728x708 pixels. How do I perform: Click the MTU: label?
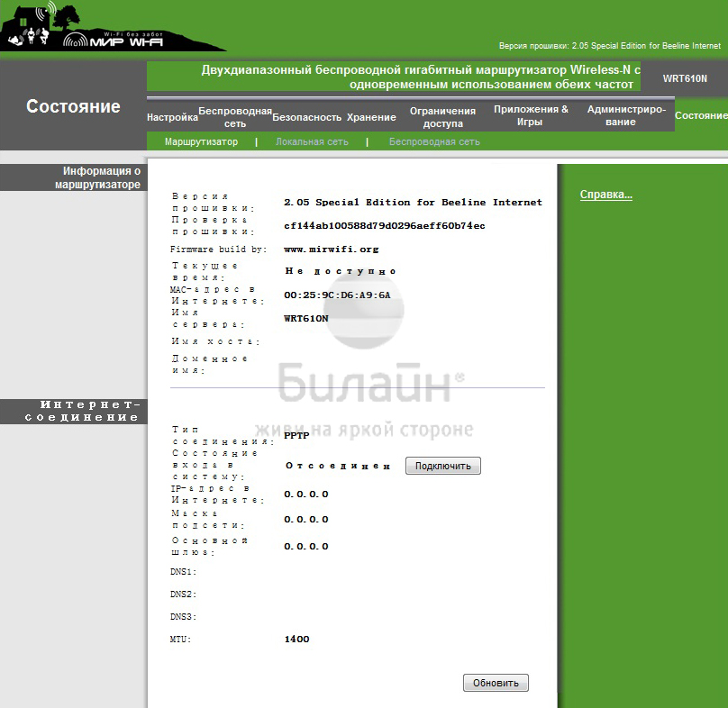point(180,640)
